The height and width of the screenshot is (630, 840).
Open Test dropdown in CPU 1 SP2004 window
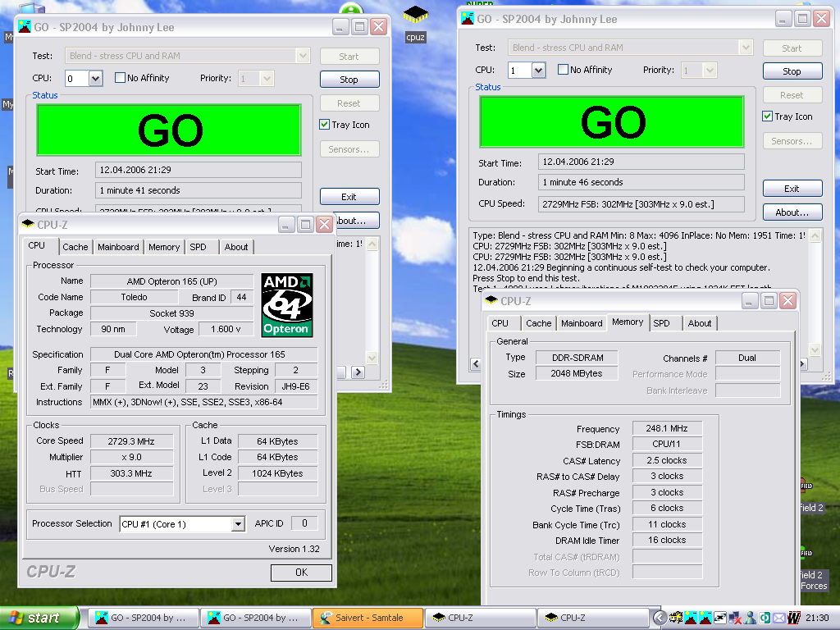tap(746, 48)
